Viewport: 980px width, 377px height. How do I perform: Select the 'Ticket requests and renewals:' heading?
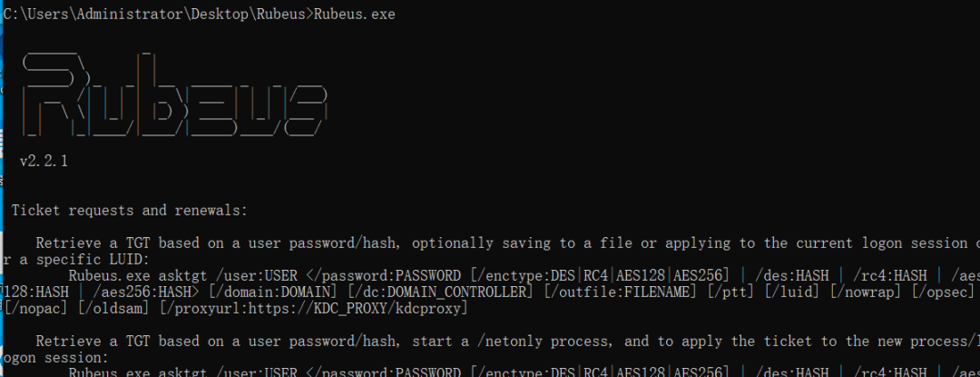coord(130,210)
